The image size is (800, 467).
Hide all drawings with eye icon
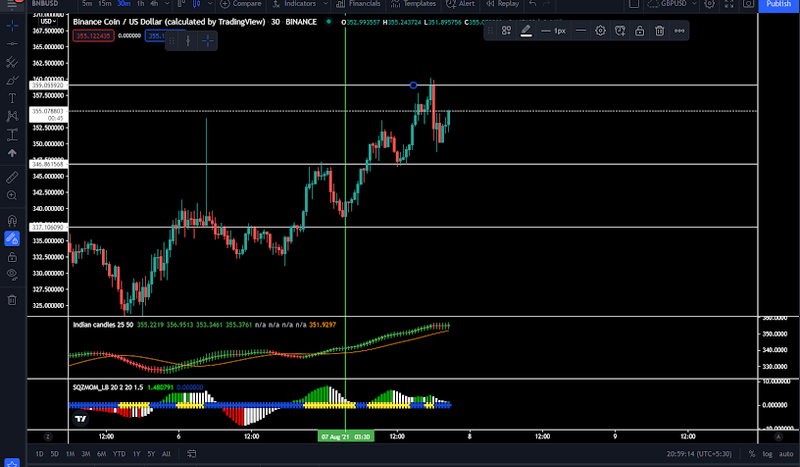click(x=12, y=275)
